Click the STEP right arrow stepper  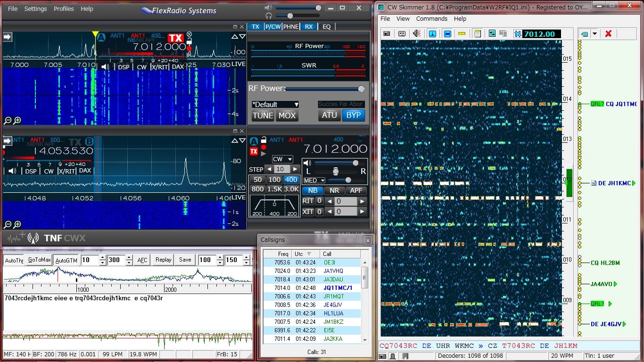295,169
